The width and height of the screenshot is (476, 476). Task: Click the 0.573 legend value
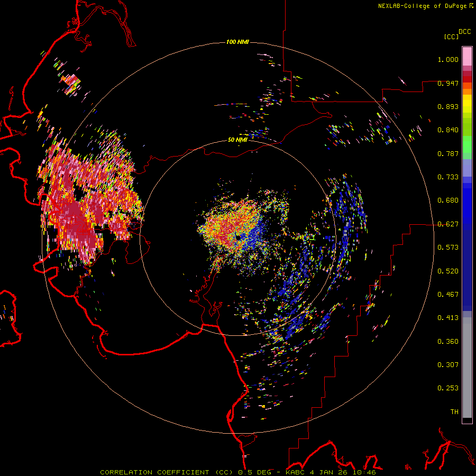[x=448, y=248]
